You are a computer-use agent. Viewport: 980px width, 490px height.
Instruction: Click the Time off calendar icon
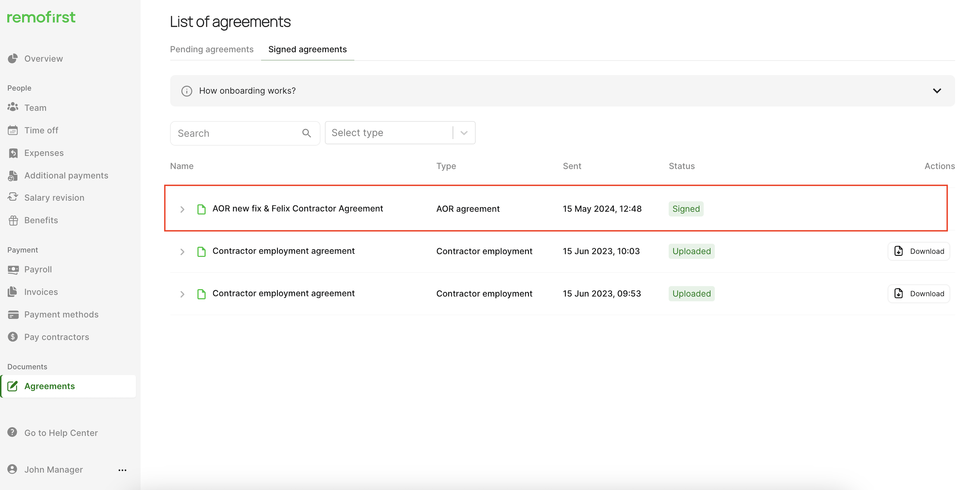point(13,130)
